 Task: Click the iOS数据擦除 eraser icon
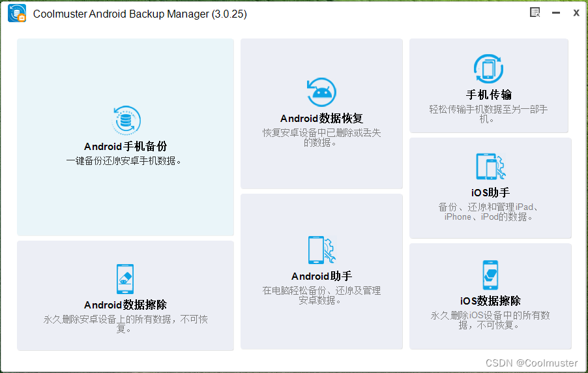490,275
